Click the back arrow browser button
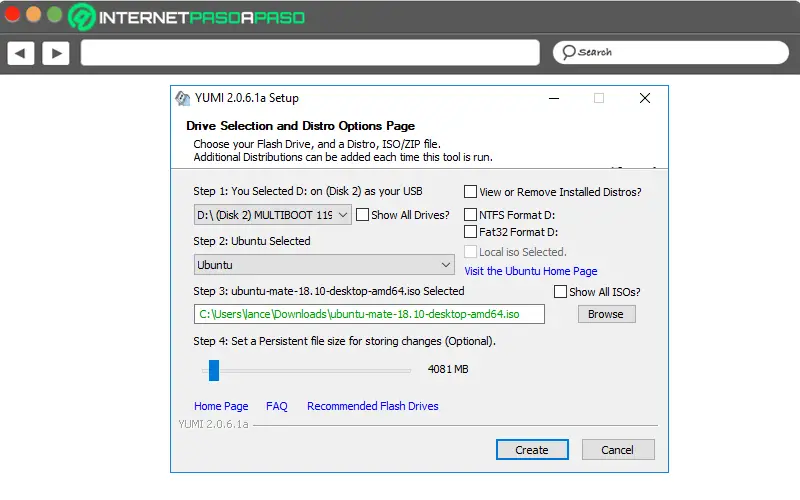This screenshot has width=800, height=500. tap(21, 53)
